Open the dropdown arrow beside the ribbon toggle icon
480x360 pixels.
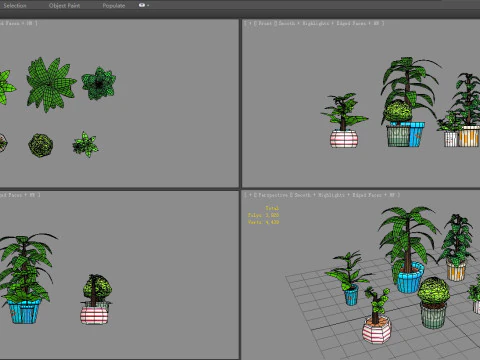click(148, 5)
